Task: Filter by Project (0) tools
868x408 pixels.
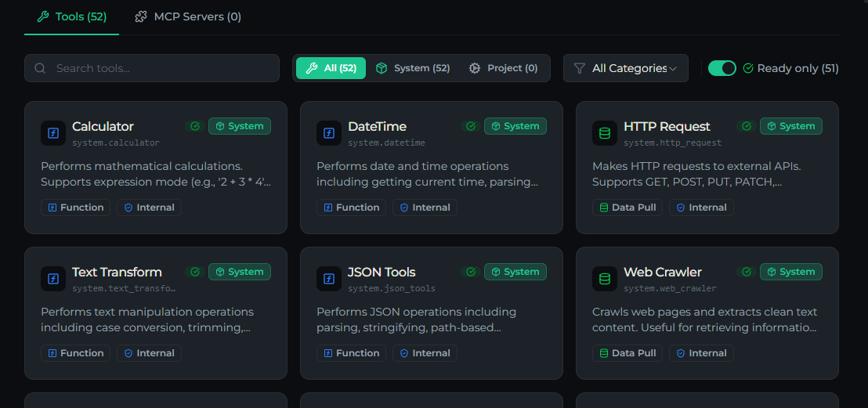Action: point(503,68)
